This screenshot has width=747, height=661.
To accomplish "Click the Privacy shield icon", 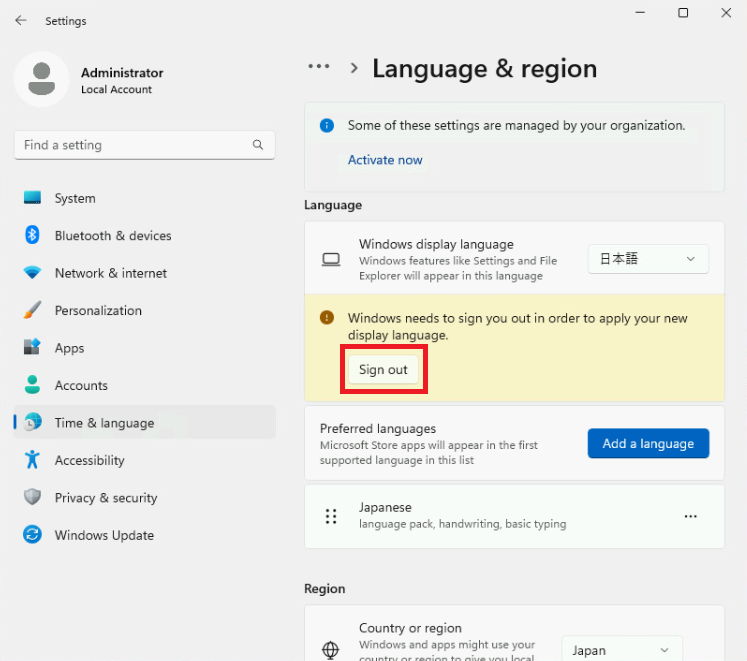I will (32, 497).
